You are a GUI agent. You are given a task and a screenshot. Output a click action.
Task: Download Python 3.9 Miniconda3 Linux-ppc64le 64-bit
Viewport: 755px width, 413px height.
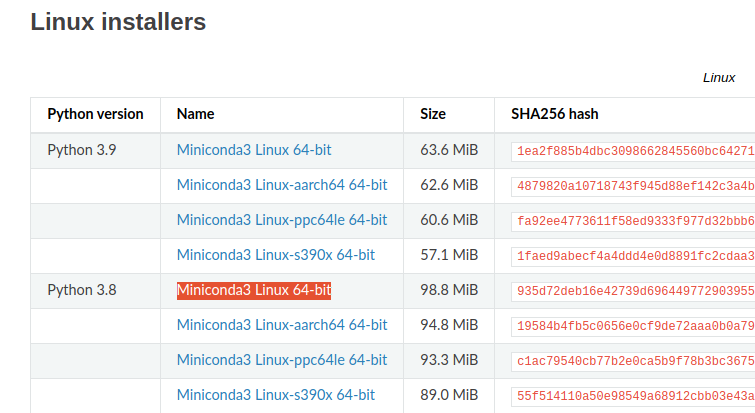(x=281, y=220)
